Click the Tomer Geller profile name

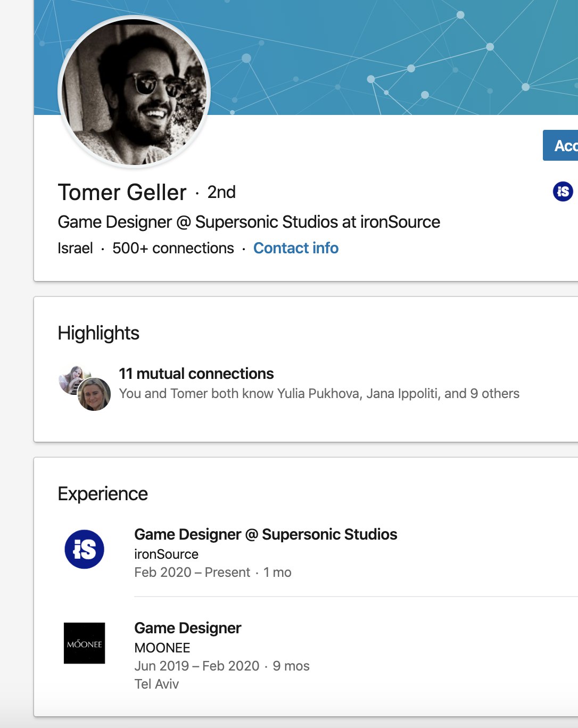point(122,192)
